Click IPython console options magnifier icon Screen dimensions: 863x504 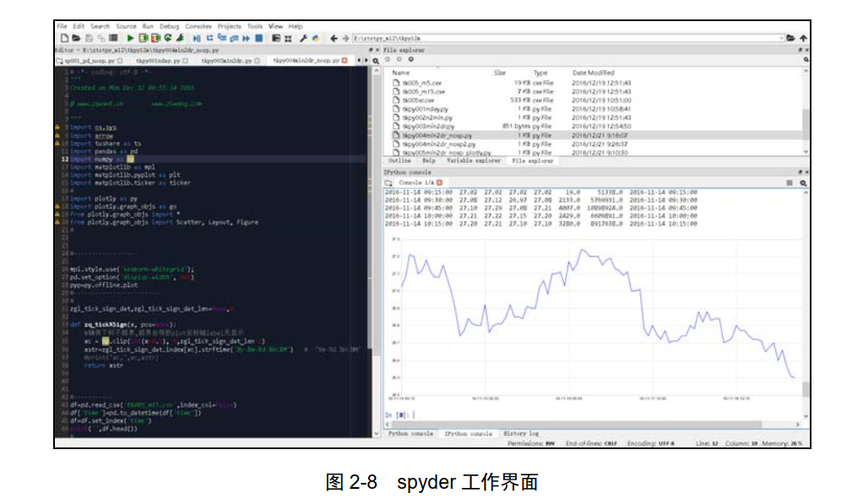(804, 182)
